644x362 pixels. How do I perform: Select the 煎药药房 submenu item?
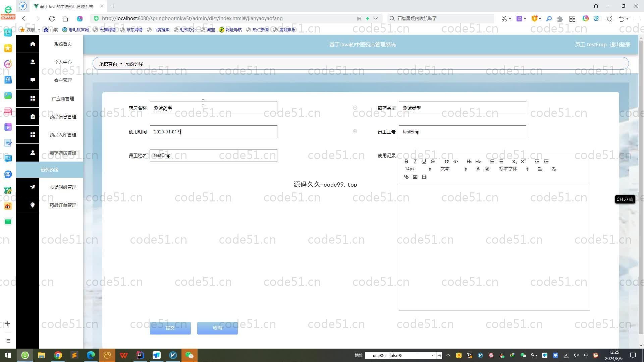50,170
